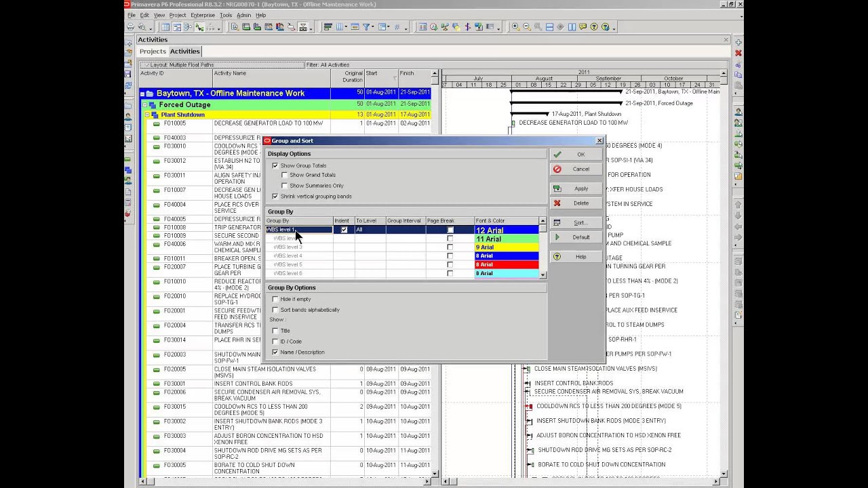The image size is (868, 488).
Task: Toggle Show Group Totals checkbox
Action: pyautogui.click(x=275, y=166)
